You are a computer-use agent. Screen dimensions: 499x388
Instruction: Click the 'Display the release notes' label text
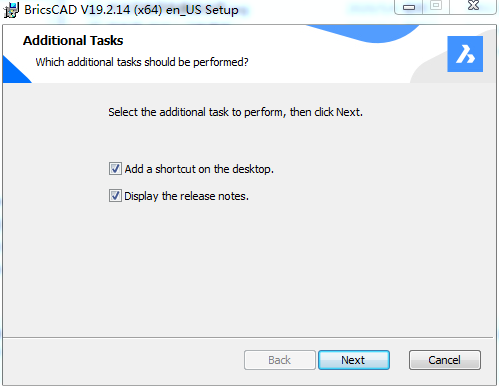click(186, 196)
